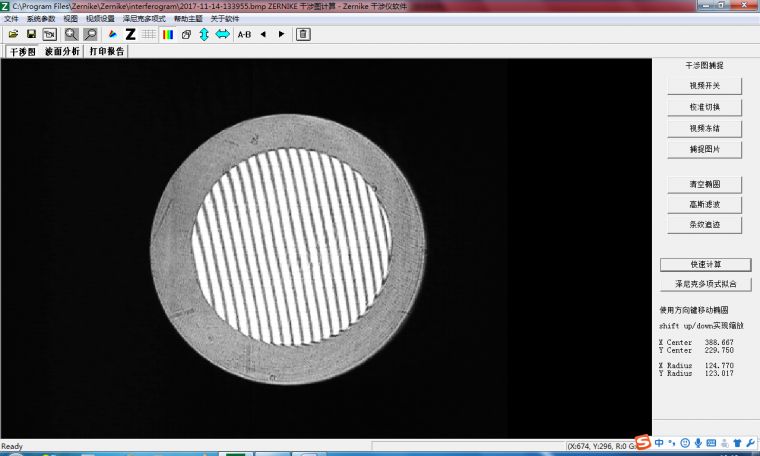The image size is (760, 456).
Task: Open the 系统参数 menu
Action: coord(41,19)
